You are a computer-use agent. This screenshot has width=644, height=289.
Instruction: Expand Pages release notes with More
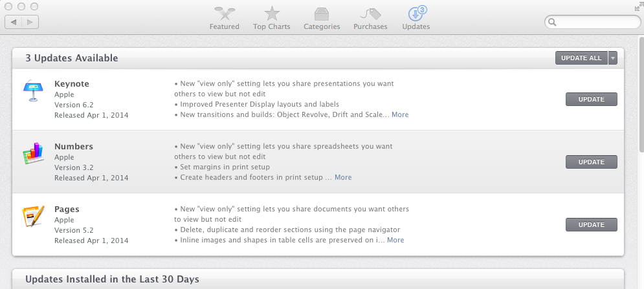[x=395, y=240]
